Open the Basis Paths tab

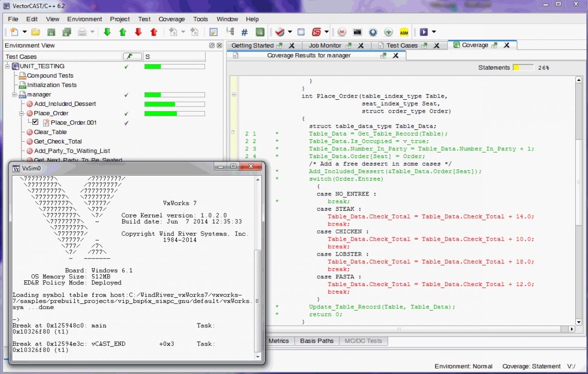click(x=316, y=341)
